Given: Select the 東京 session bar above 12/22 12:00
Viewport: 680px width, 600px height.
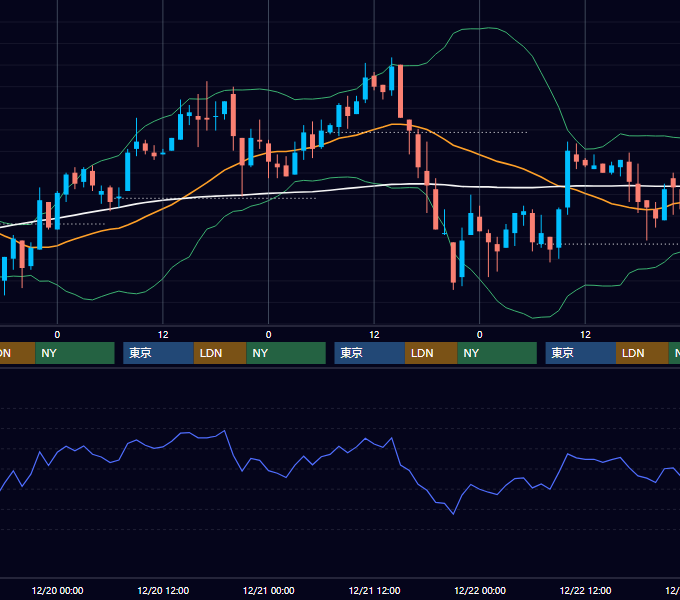Looking at the screenshot, I should (581, 353).
